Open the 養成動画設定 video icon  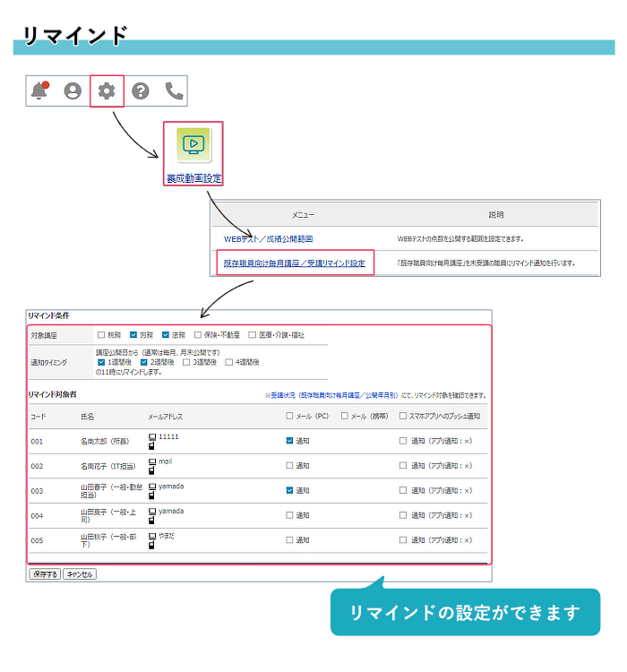(x=193, y=143)
